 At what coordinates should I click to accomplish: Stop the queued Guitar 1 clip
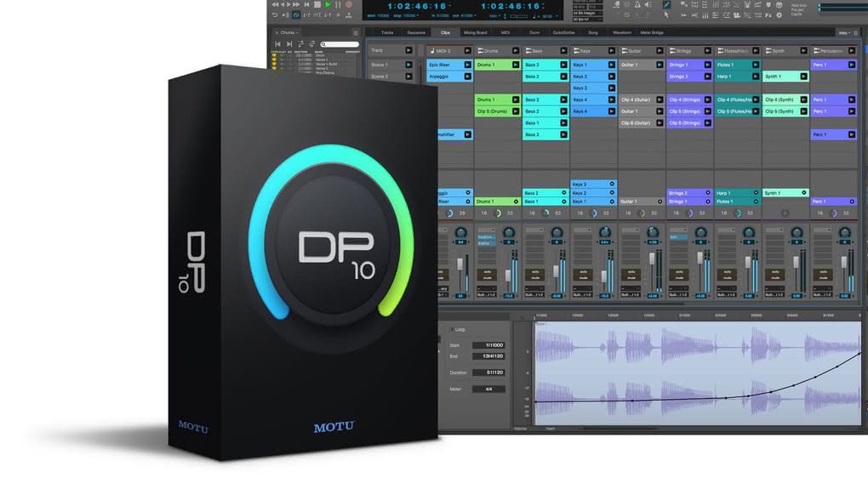(x=660, y=202)
